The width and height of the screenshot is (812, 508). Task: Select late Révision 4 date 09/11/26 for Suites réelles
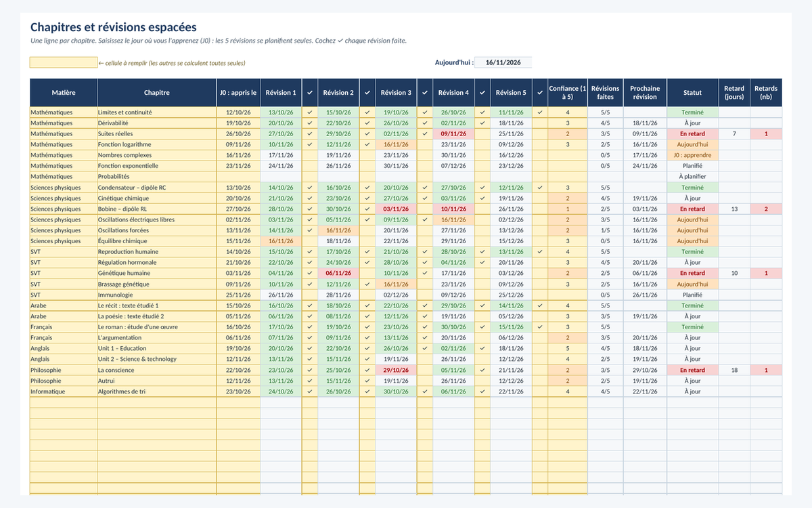pyautogui.click(x=453, y=134)
